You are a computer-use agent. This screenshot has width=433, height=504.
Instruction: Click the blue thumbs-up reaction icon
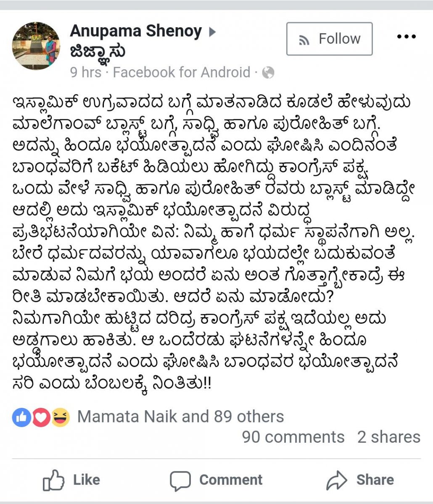[22, 417]
